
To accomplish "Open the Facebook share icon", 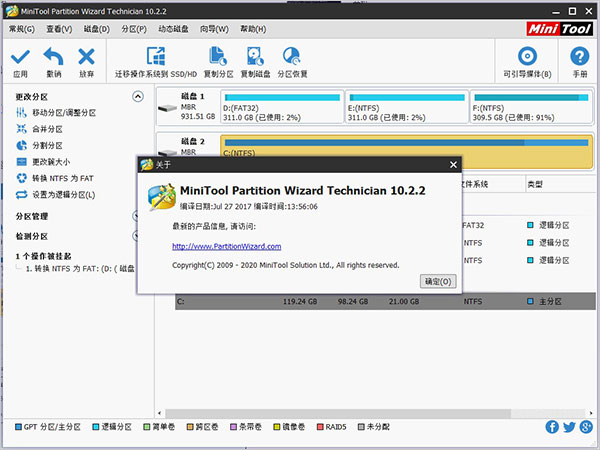I will [x=552, y=427].
